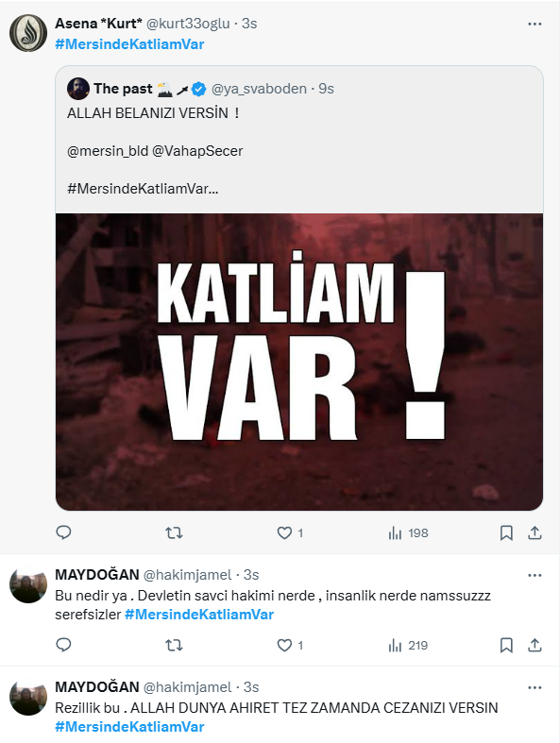Share Asena Kurt's tweet
Viewport: 560px width, 743px height.
point(535,533)
